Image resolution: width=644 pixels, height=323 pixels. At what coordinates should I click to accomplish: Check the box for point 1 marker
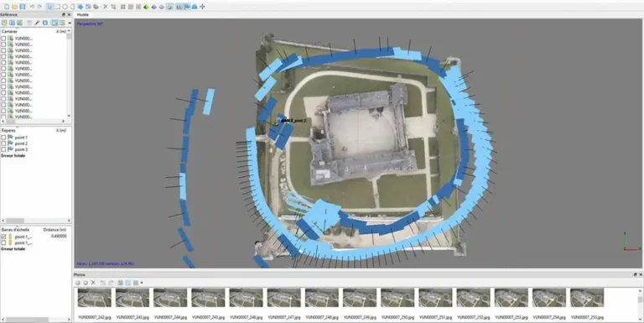(3, 138)
